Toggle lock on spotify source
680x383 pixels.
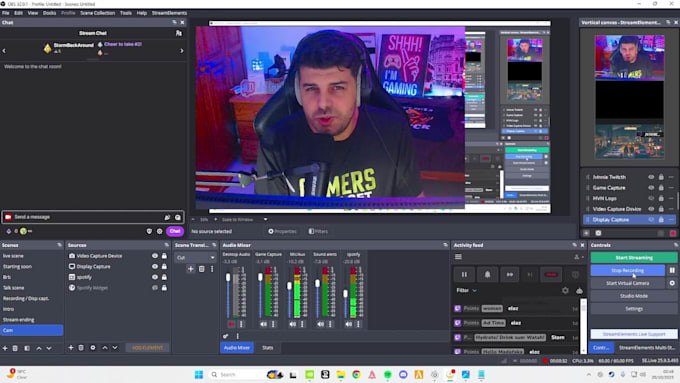tap(164, 277)
